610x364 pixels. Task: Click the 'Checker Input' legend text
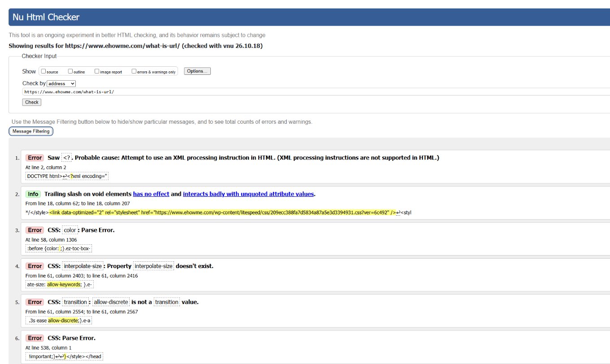[x=39, y=56]
